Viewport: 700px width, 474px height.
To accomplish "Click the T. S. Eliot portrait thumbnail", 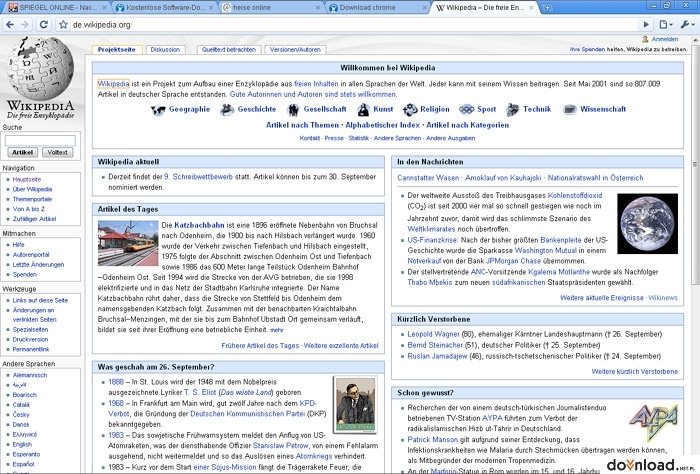I will [x=355, y=405].
